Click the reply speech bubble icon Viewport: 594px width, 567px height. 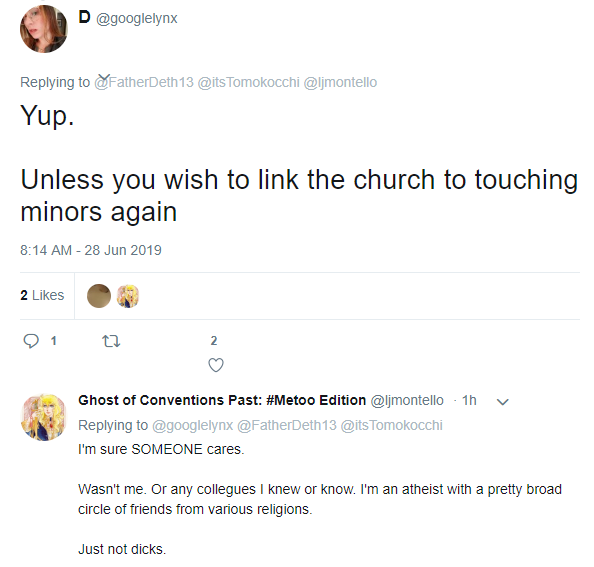click(31, 341)
